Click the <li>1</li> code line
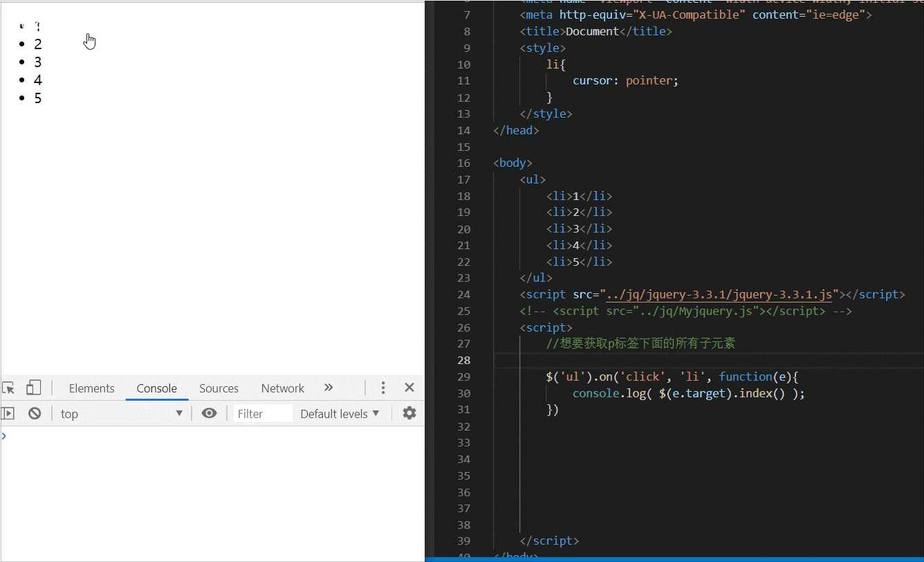This screenshot has width=924, height=562. (x=580, y=196)
